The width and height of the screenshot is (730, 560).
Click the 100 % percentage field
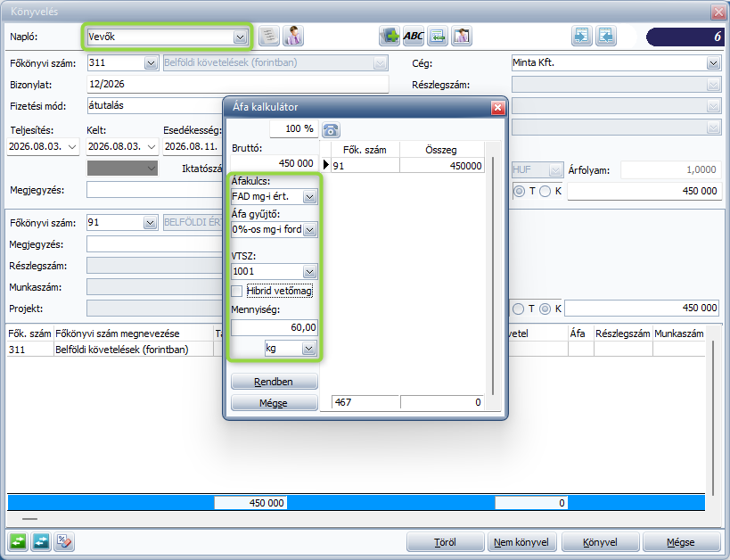pos(294,129)
